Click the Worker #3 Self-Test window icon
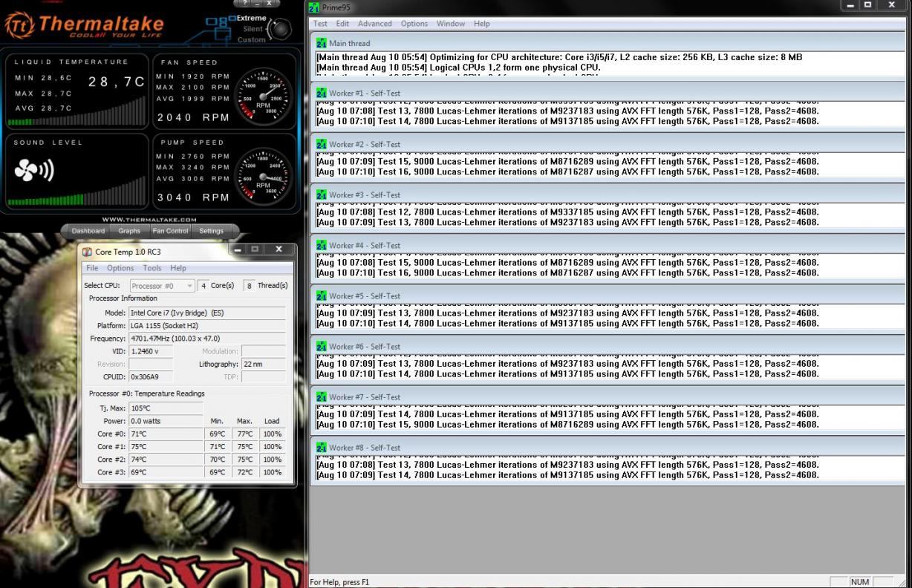Image resolution: width=912 pixels, height=588 pixels. tap(321, 195)
